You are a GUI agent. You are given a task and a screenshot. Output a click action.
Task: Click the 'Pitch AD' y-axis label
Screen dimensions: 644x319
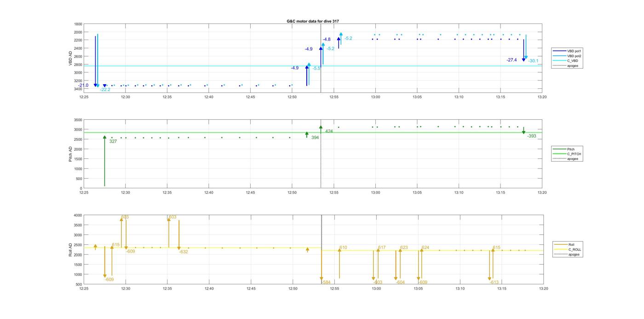click(x=70, y=153)
